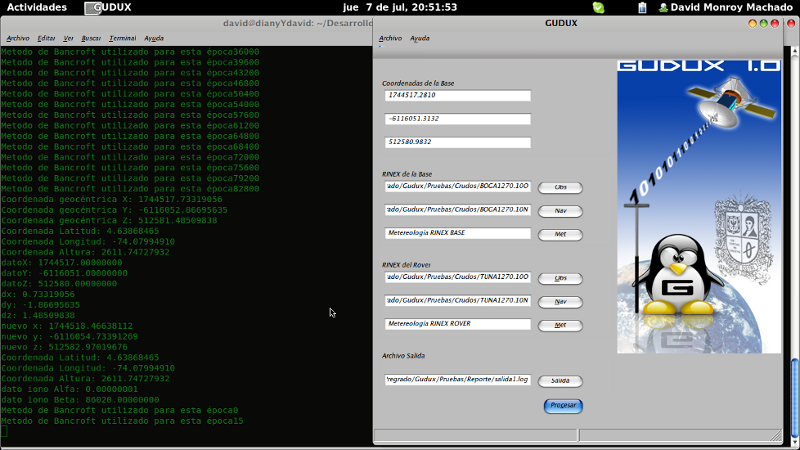Open terminal Terminal menu

tap(122, 38)
